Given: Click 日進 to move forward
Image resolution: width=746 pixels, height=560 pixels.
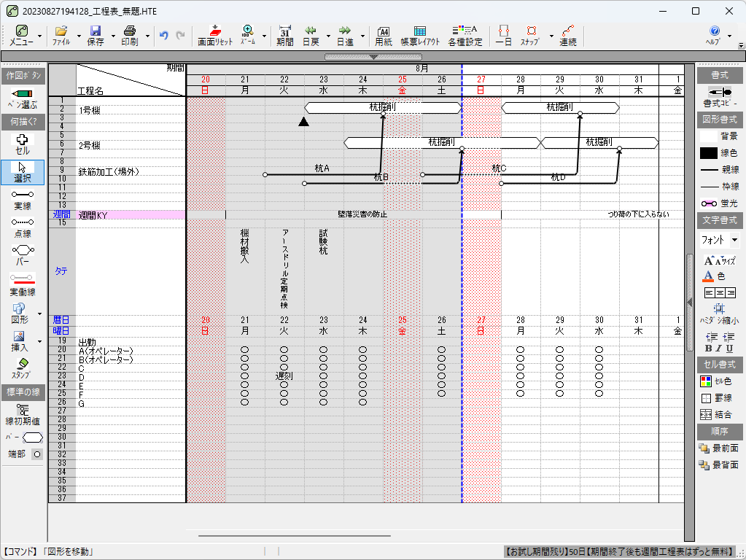Looking at the screenshot, I should point(345,35).
